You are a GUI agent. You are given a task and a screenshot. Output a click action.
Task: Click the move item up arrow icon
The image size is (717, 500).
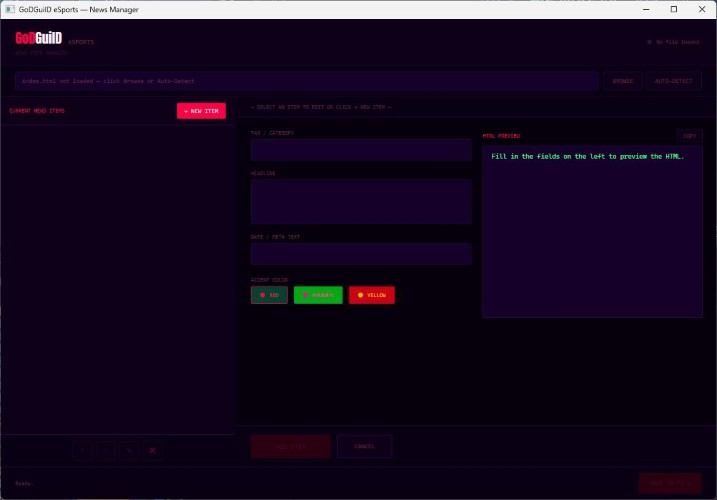(x=83, y=451)
